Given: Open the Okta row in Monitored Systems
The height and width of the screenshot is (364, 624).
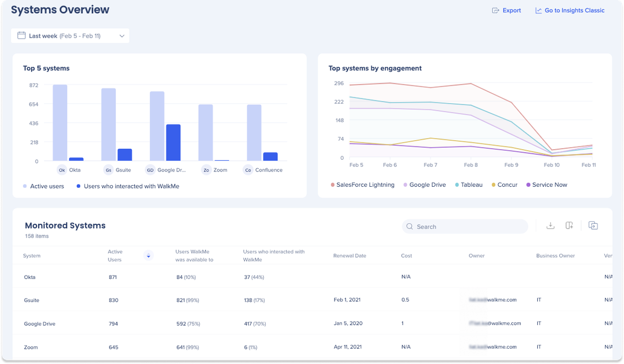Looking at the screenshot, I should click(x=312, y=277).
